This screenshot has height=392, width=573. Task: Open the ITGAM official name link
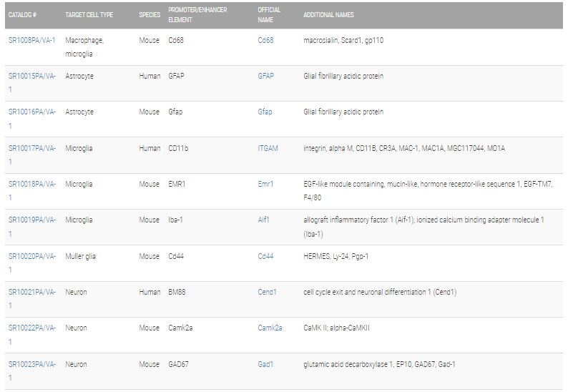coord(268,148)
